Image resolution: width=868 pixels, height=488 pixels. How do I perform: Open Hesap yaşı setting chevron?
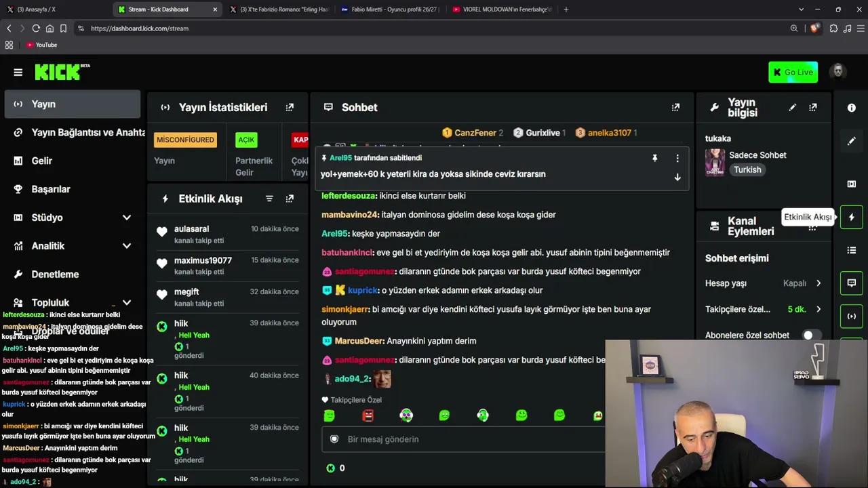point(818,283)
